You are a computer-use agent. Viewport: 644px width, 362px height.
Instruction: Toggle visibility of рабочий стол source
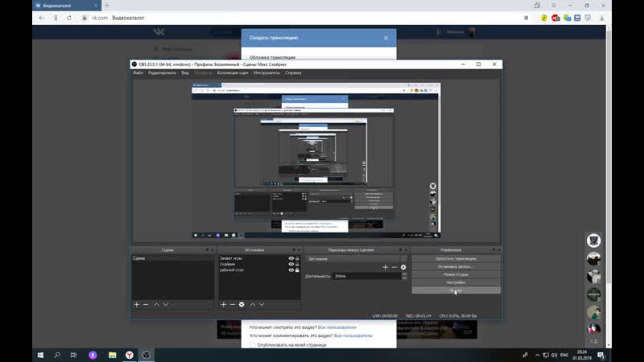(291, 270)
